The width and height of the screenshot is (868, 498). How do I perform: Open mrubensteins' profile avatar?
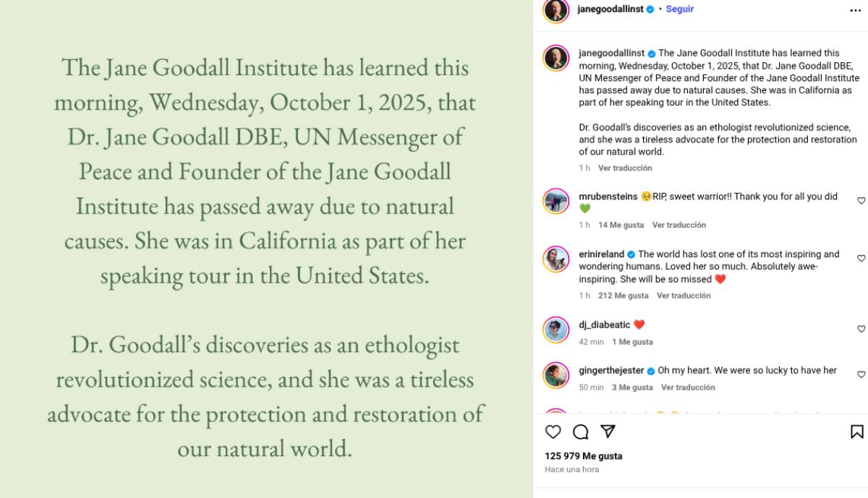point(556,201)
